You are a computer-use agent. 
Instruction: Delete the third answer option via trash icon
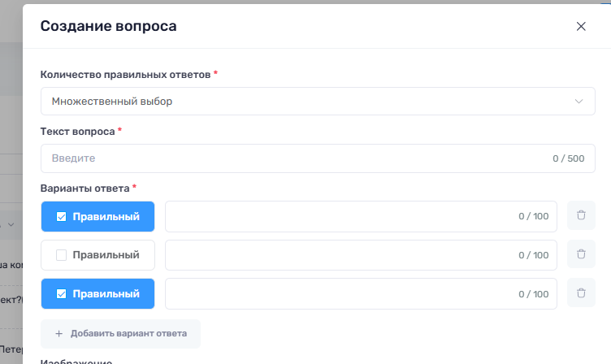581,292
